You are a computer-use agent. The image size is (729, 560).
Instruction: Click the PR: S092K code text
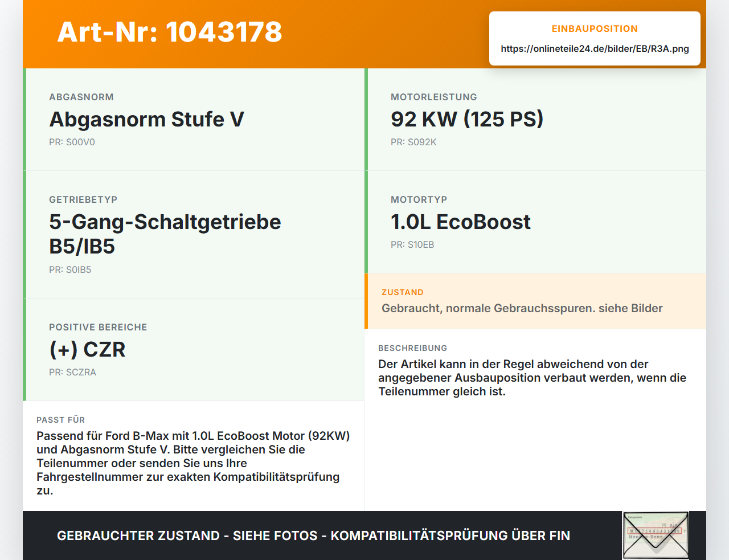pos(413,142)
